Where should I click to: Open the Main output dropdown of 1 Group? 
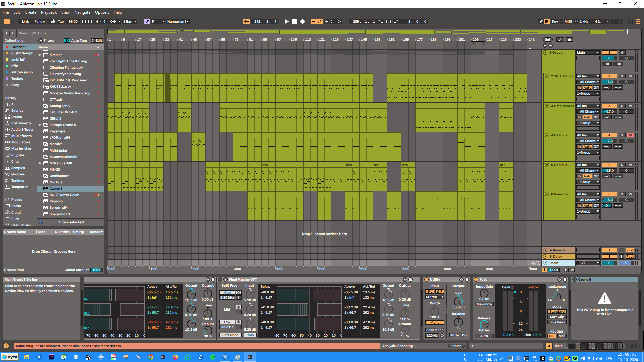click(x=588, y=53)
